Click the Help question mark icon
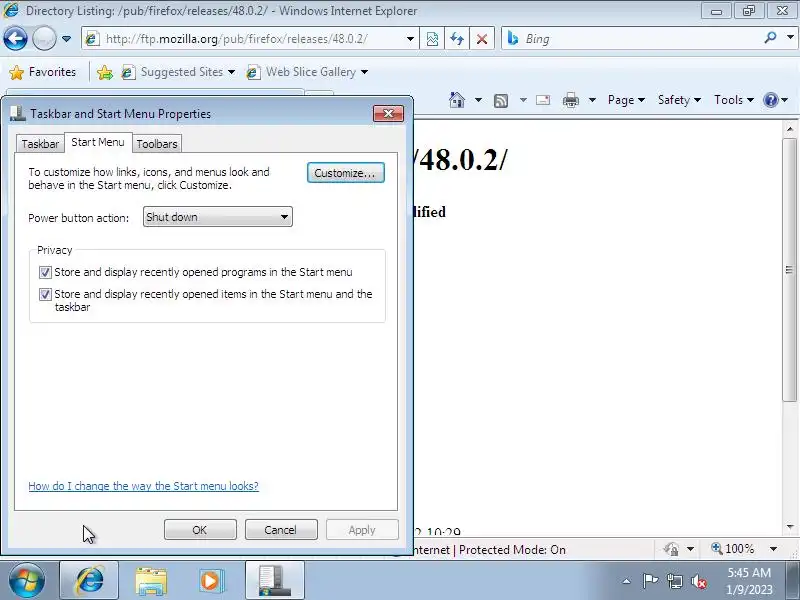The width and height of the screenshot is (800, 600). (770, 100)
